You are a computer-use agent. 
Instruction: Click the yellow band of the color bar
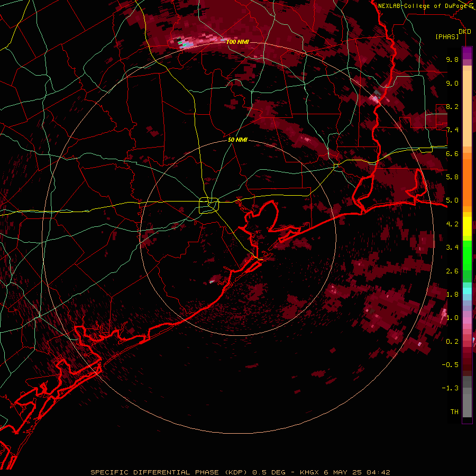pyautogui.click(x=467, y=226)
